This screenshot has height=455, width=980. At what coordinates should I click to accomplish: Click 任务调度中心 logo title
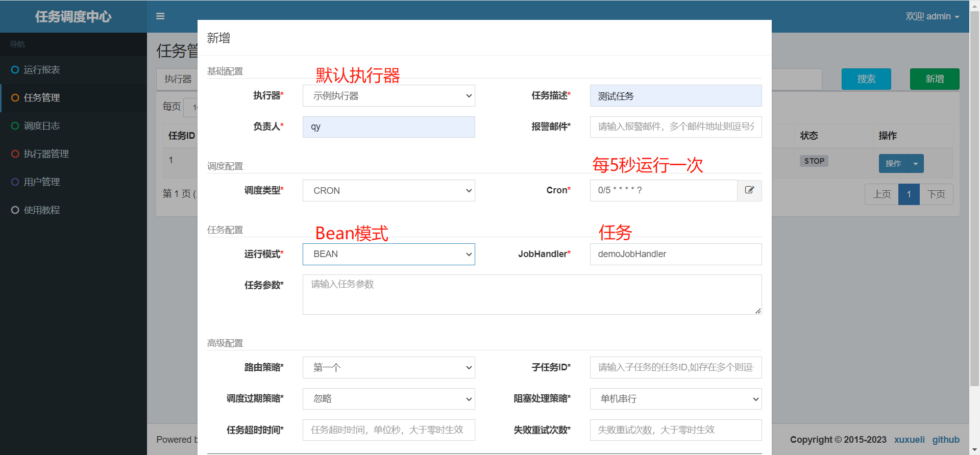[x=73, y=16]
